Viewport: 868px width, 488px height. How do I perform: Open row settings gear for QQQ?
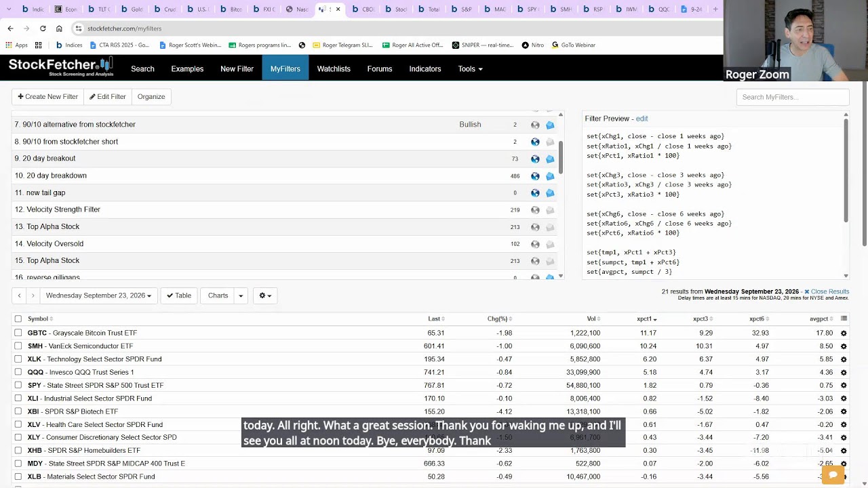click(844, 372)
